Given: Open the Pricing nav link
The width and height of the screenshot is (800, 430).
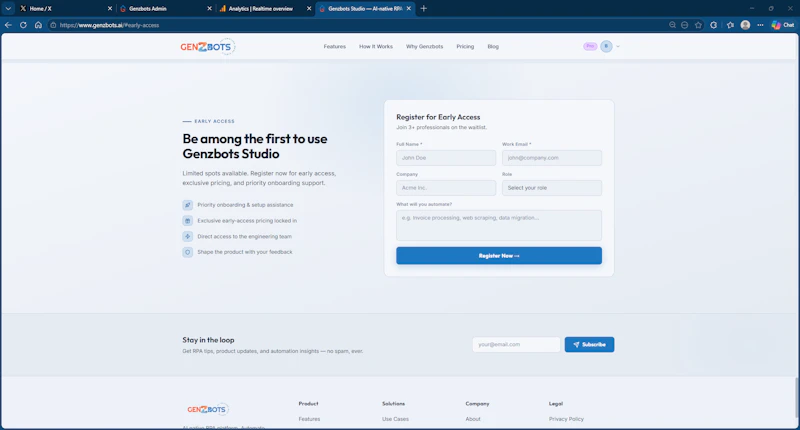Looking at the screenshot, I should coord(465,46).
